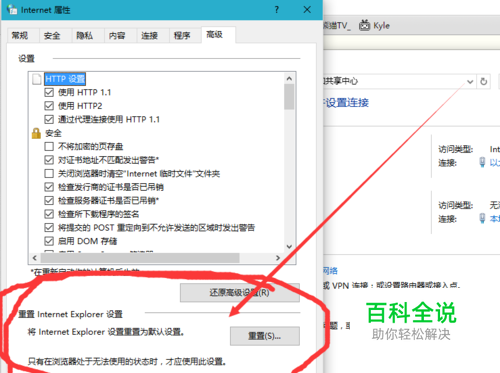Toggle the 使用 HTTP 1.1 checkbox
The height and width of the screenshot is (373, 500).
(x=49, y=92)
